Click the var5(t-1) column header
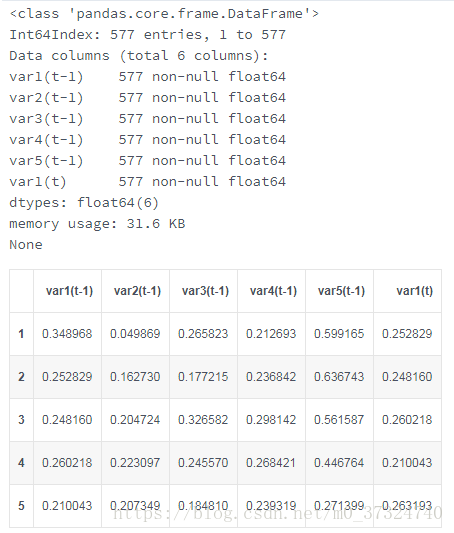The width and height of the screenshot is (454, 533). [341, 291]
